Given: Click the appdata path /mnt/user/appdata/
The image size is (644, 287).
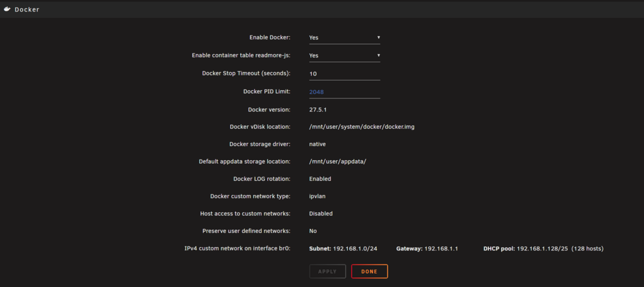Looking at the screenshot, I should click(x=337, y=162).
